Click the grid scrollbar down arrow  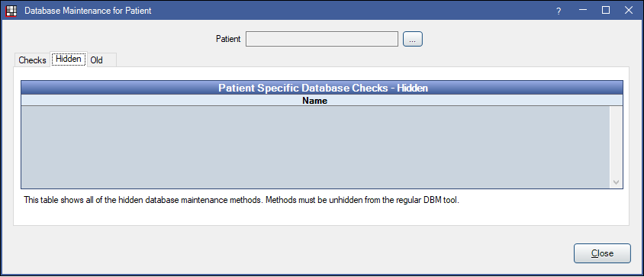point(616,182)
